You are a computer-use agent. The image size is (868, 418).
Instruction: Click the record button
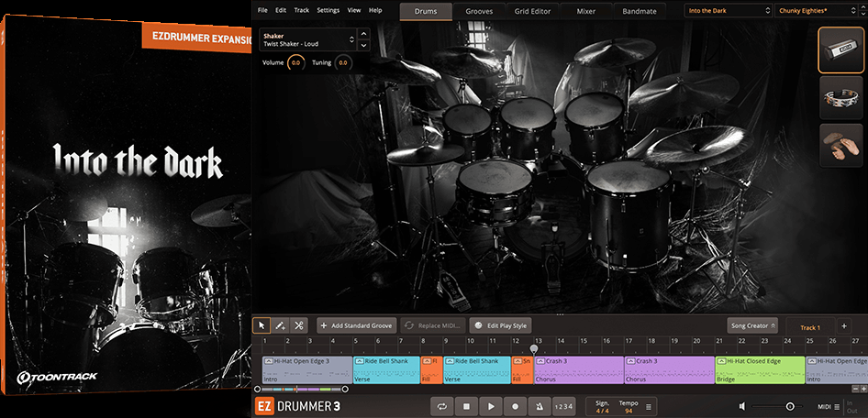click(516, 406)
